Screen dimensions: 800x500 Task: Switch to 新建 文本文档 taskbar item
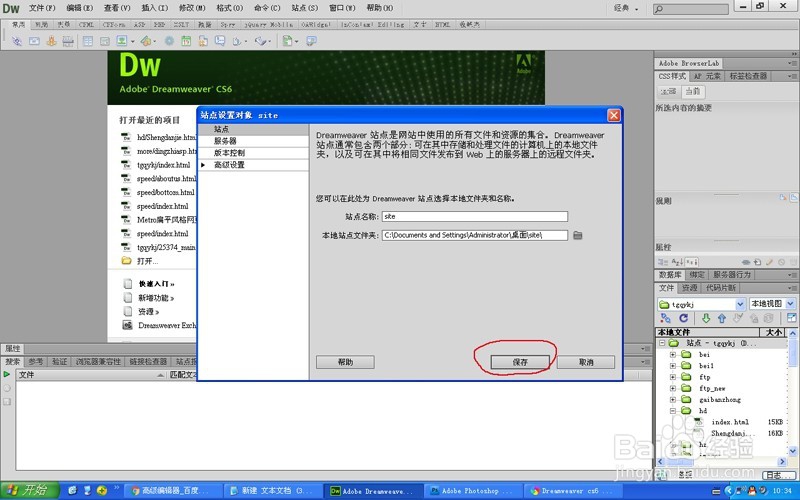point(272,491)
